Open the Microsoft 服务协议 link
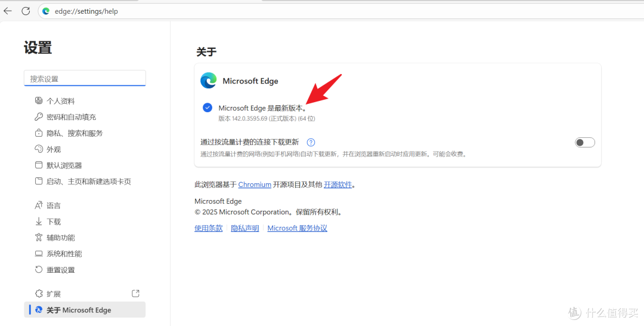The height and width of the screenshot is (326, 644). point(298,227)
